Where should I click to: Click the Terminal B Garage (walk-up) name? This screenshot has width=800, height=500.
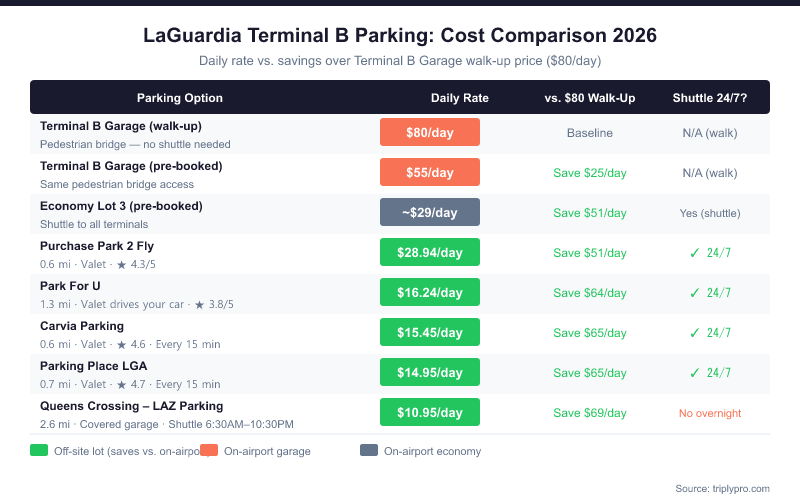tap(121, 126)
